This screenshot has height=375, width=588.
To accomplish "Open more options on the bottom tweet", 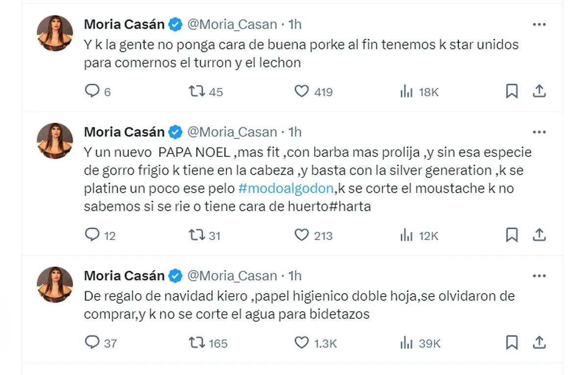I will (539, 275).
